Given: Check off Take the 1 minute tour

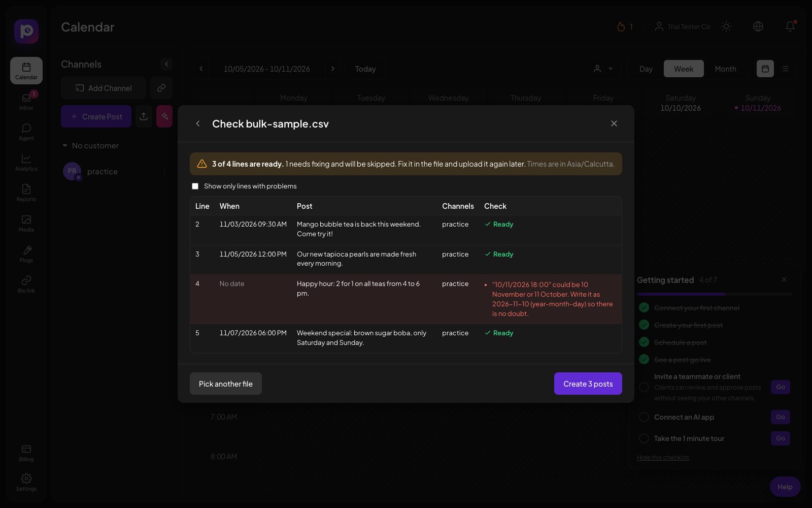Looking at the screenshot, I should coord(644,438).
